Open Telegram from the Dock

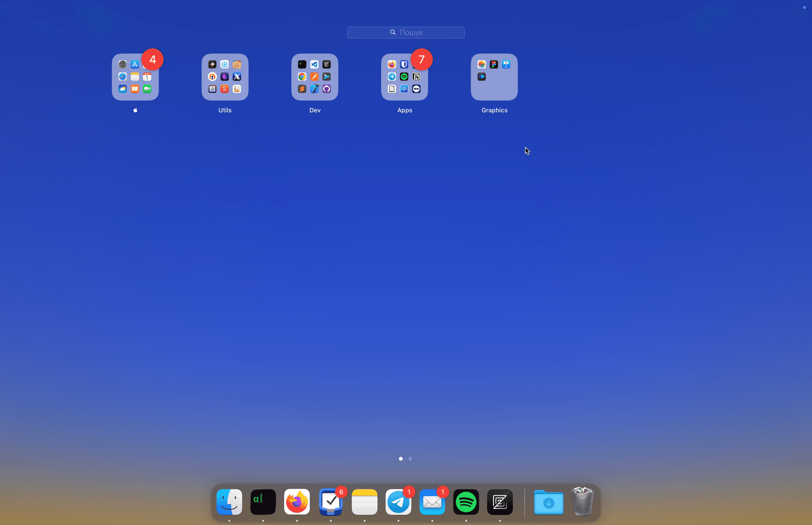pos(398,502)
